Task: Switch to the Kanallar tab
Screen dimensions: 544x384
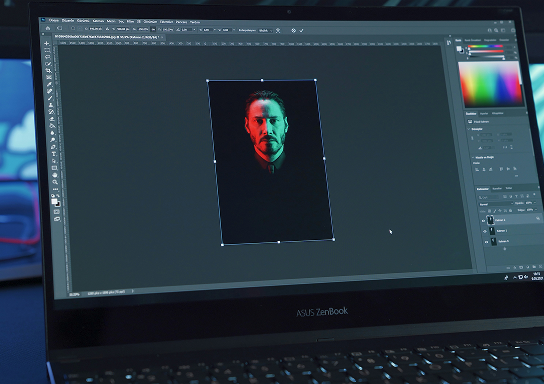Action: 497,188
